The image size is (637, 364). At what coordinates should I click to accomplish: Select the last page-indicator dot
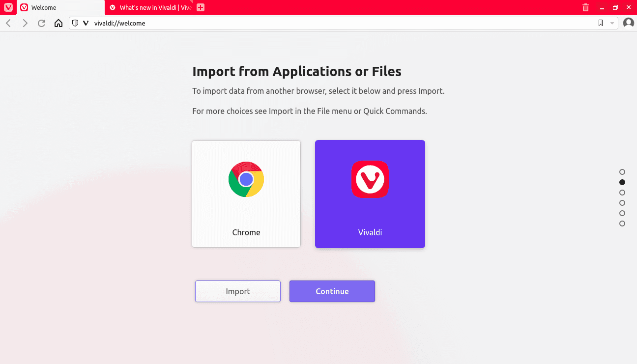622,224
